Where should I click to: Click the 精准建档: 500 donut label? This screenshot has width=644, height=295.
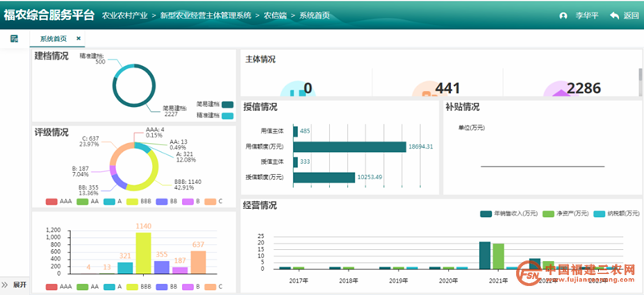click(93, 59)
